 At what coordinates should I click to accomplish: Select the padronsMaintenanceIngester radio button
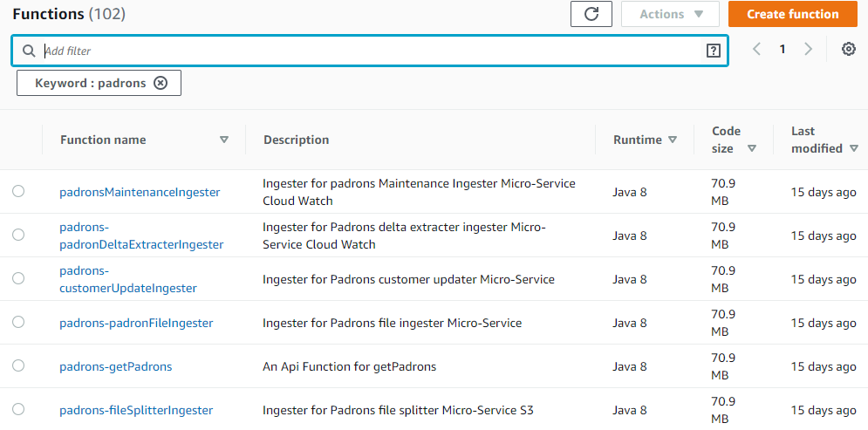(18, 191)
